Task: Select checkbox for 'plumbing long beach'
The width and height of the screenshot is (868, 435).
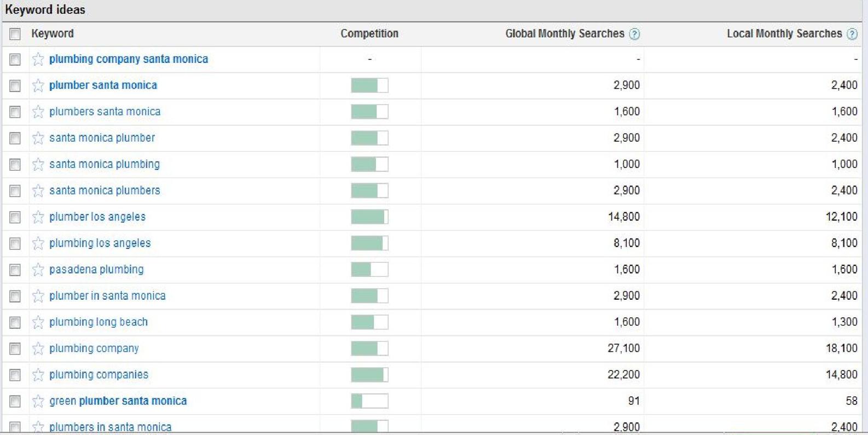Action: 15,322
